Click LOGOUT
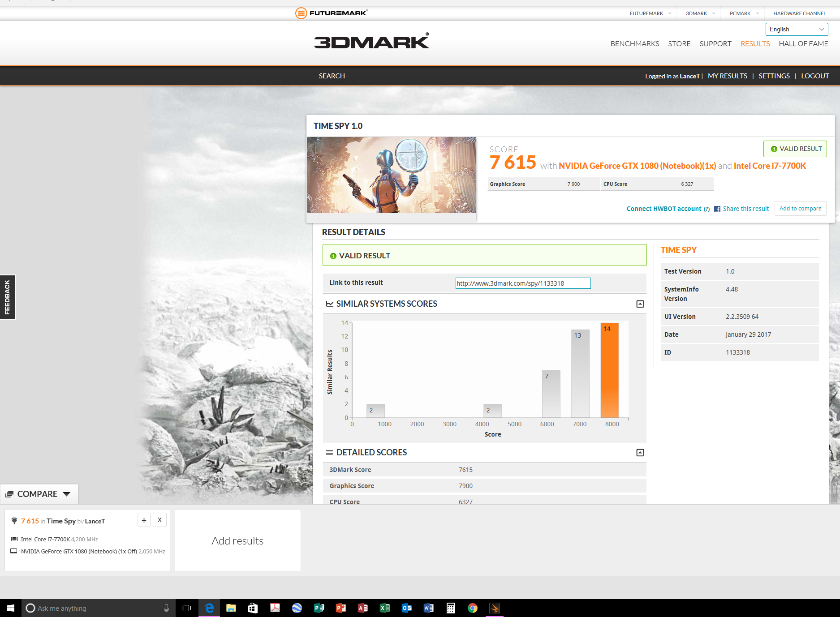Screen dimensions: 840x617 pyautogui.click(x=815, y=76)
